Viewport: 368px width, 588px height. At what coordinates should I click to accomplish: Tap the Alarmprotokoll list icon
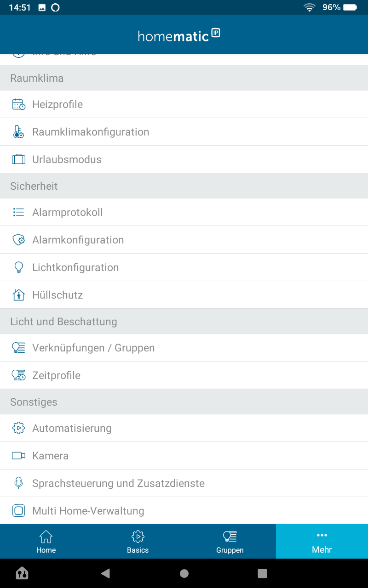click(x=18, y=212)
